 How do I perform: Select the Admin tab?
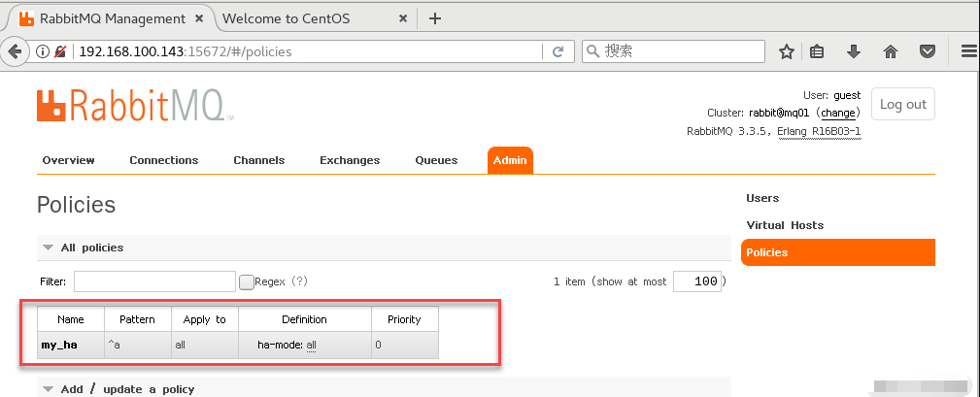[x=510, y=160]
